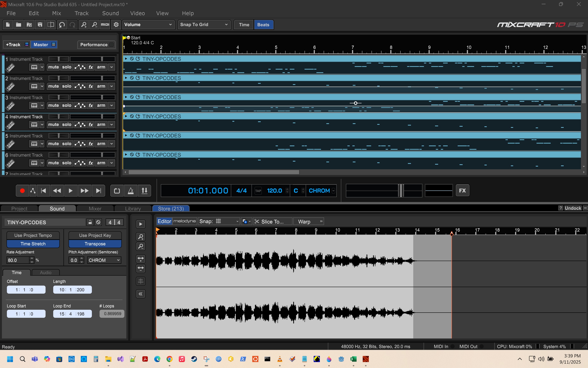Solo track 2 Instrument Track
The image size is (588, 368).
(67, 86)
